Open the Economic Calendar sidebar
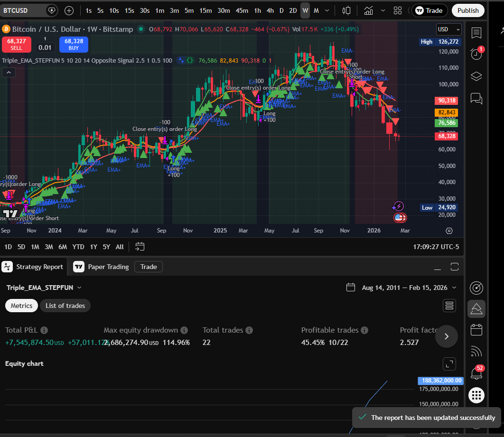The image size is (504, 437). (476, 330)
